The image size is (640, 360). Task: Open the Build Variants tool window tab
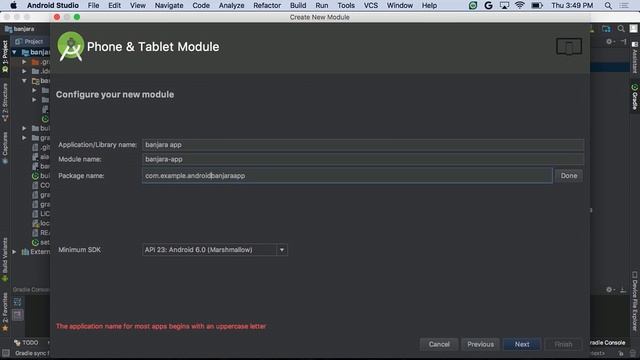tap(5, 260)
